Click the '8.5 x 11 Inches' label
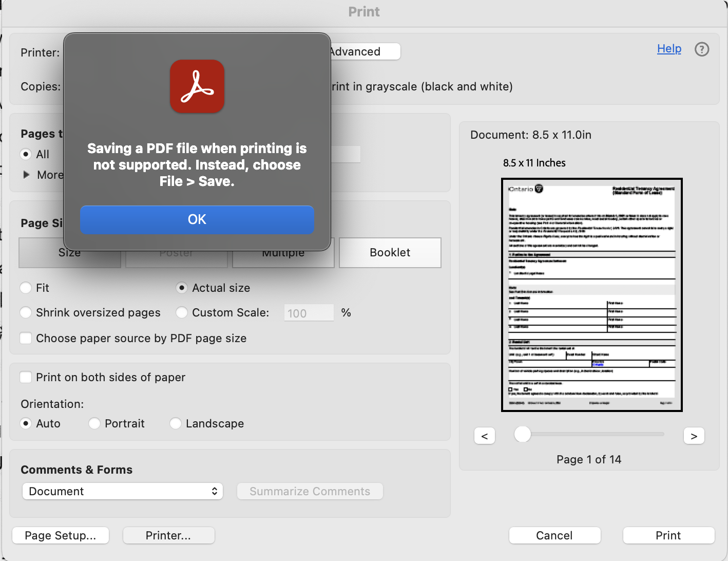This screenshot has width=728, height=561. (x=534, y=163)
